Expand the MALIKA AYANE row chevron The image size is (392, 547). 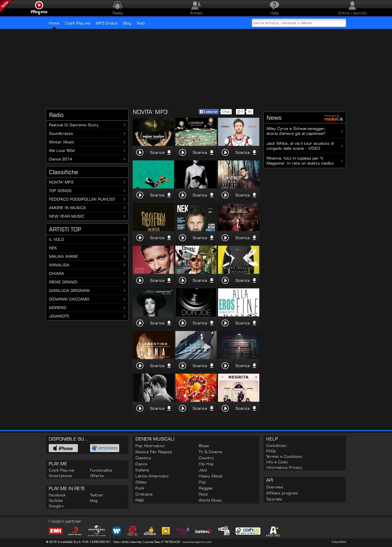tap(124, 256)
